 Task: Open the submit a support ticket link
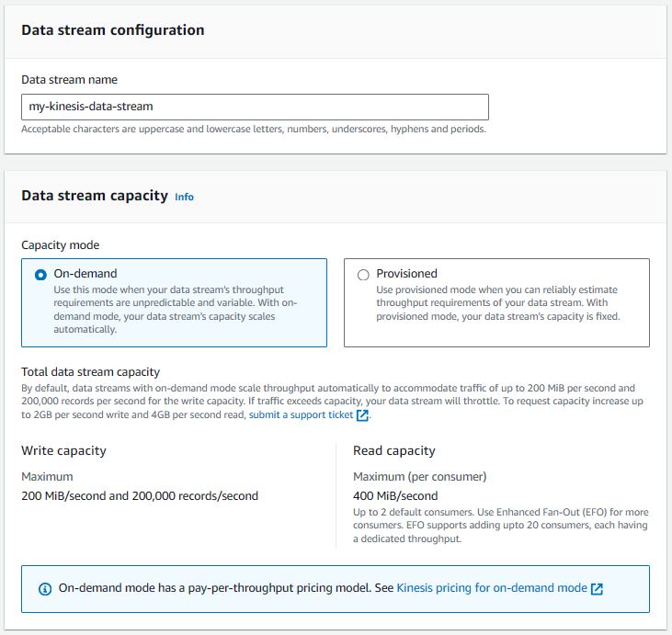301,414
